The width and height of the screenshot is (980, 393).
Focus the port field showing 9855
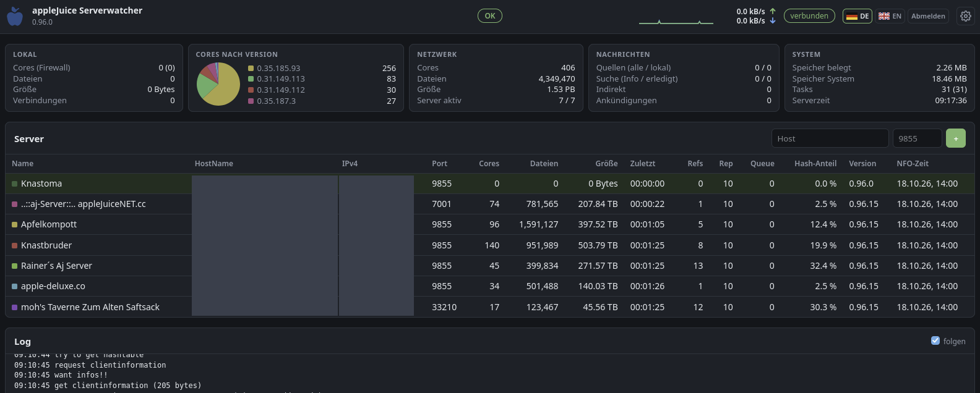[x=917, y=138]
